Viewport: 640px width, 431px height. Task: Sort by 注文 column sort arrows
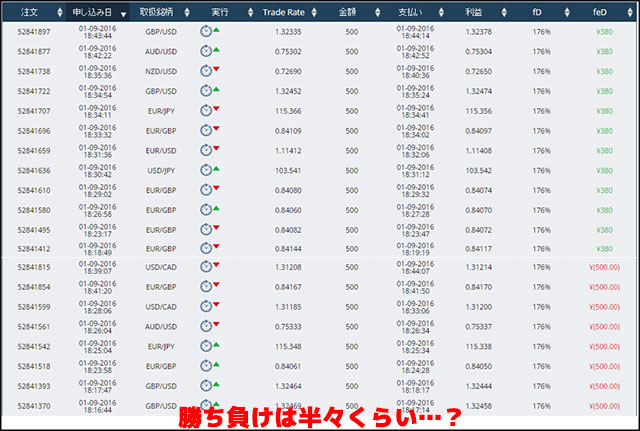(60, 13)
